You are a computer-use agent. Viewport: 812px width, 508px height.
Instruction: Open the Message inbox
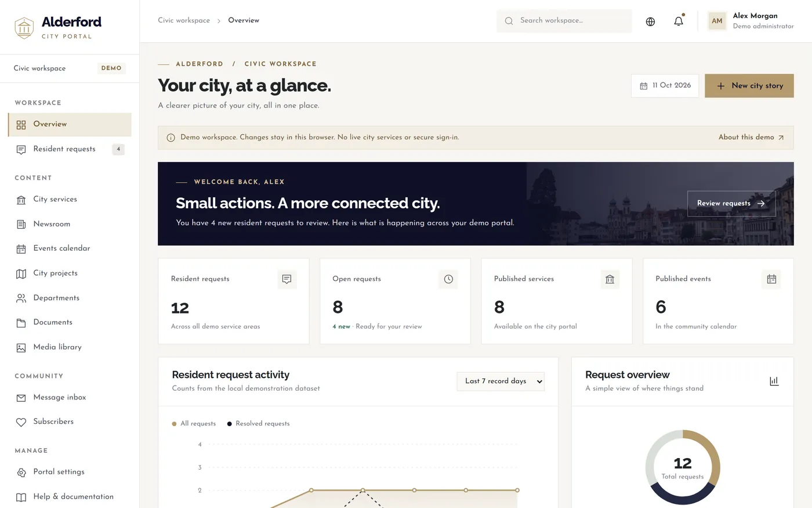click(70, 398)
